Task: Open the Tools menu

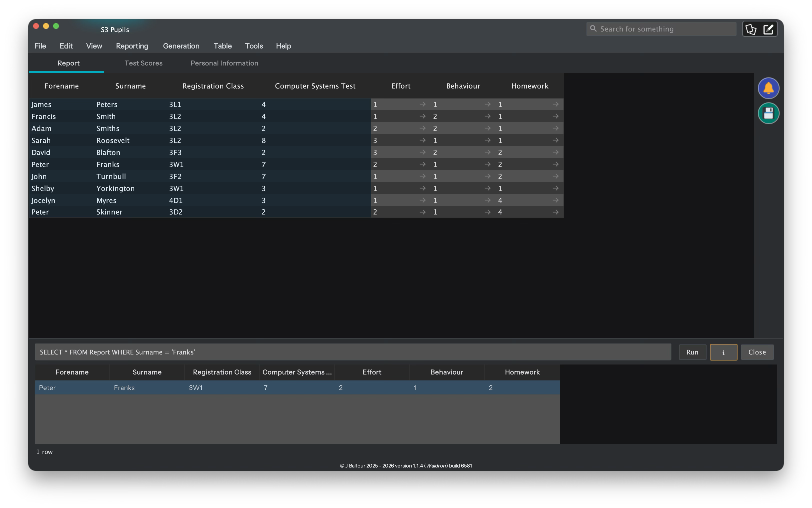Action: pos(254,46)
